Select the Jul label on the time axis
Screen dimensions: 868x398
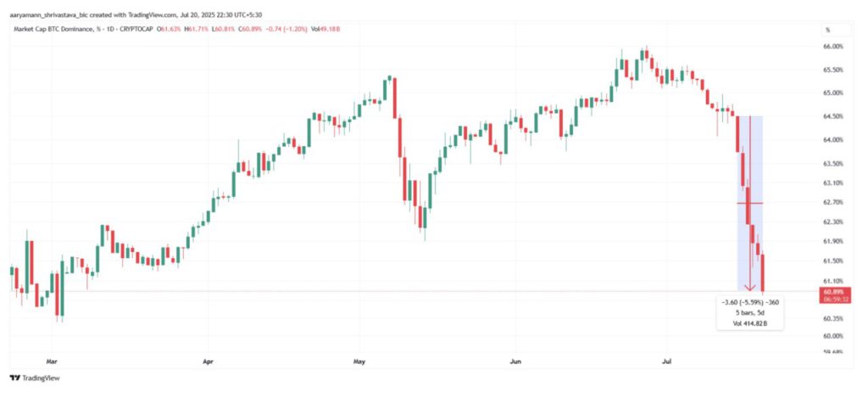[666, 360]
